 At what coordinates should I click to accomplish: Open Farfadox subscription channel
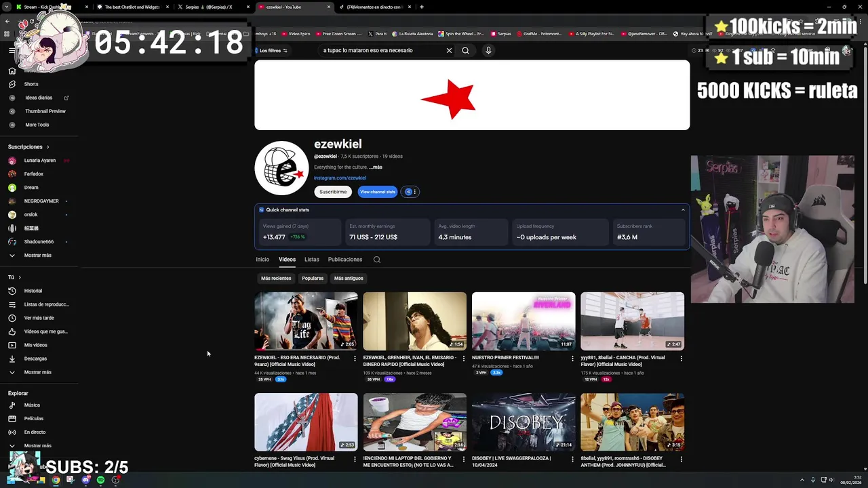tap(33, 174)
